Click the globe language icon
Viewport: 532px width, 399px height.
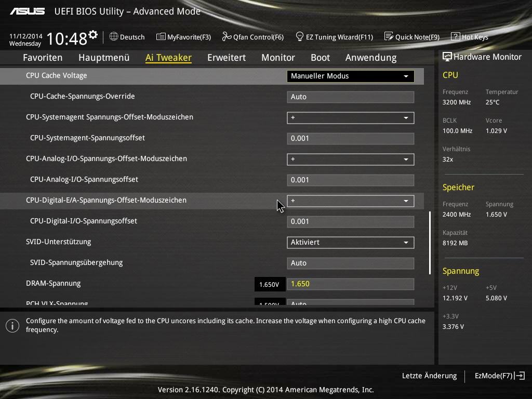tap(114, 36)
